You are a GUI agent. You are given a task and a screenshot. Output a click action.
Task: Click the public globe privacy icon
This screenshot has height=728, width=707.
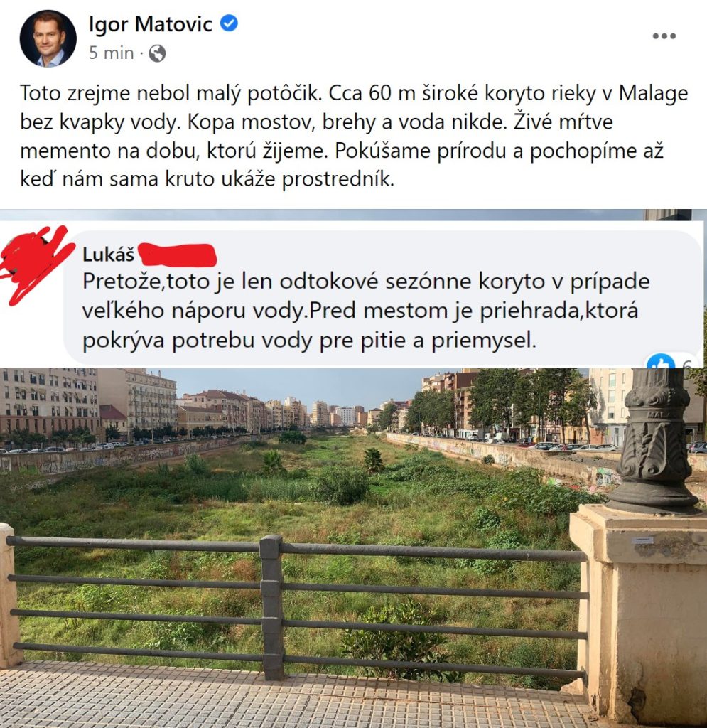(157, 53)
